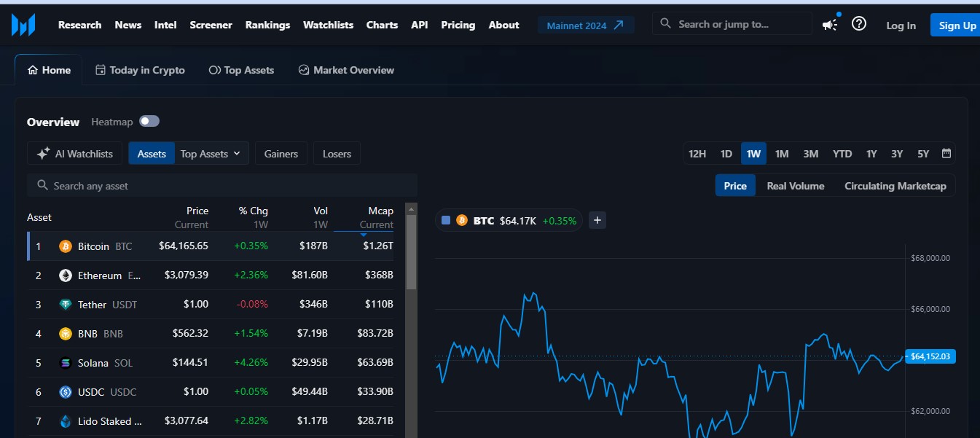The image size is (980, 438).
Task: Select the 3Y chart range
Action: tap(897, 154)
